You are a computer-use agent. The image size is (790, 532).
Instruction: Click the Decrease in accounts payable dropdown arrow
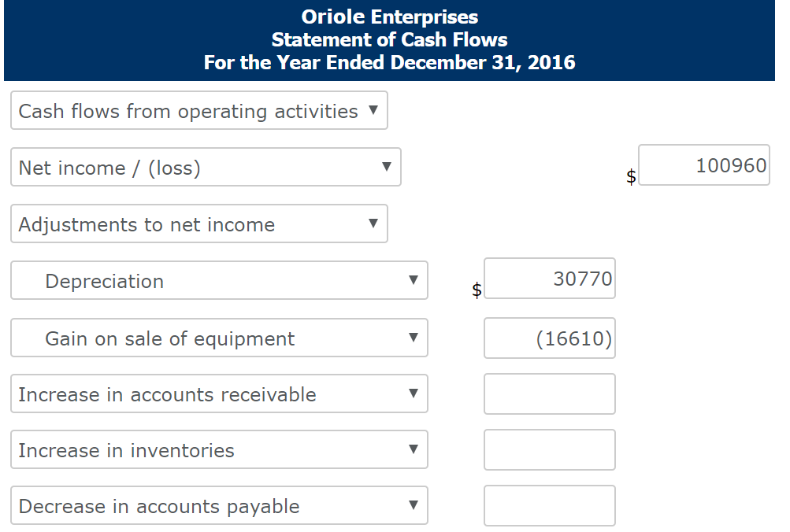(414, 505)
